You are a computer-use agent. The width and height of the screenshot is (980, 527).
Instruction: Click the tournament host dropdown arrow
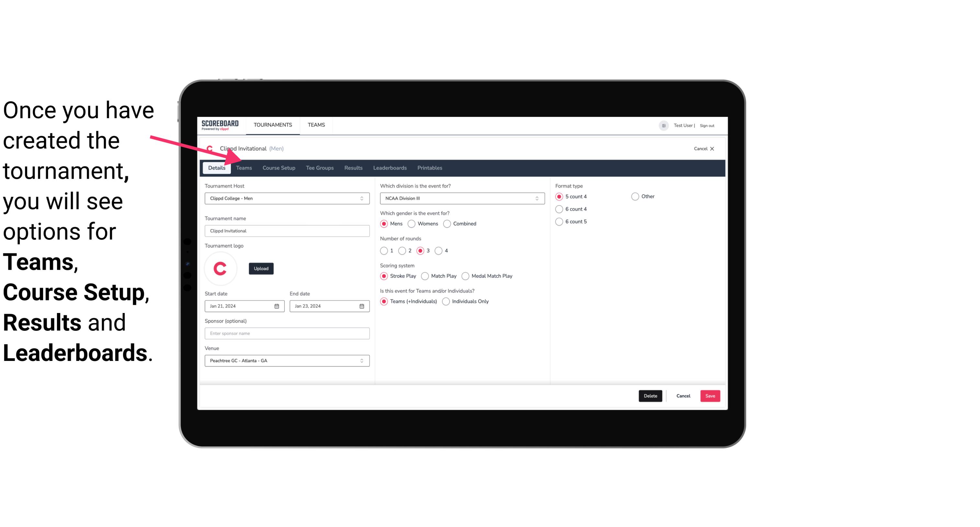pyautogui.click(x=362, y=198)
